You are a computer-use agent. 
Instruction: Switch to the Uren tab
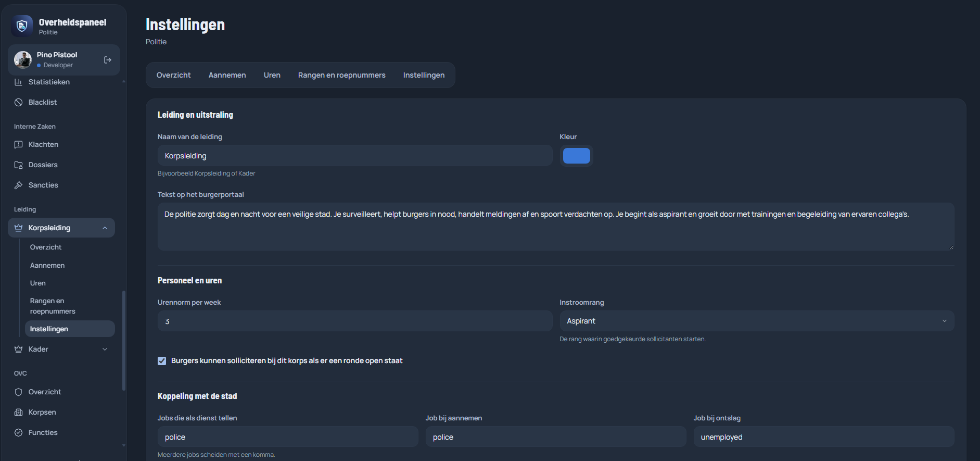(272, 75)
